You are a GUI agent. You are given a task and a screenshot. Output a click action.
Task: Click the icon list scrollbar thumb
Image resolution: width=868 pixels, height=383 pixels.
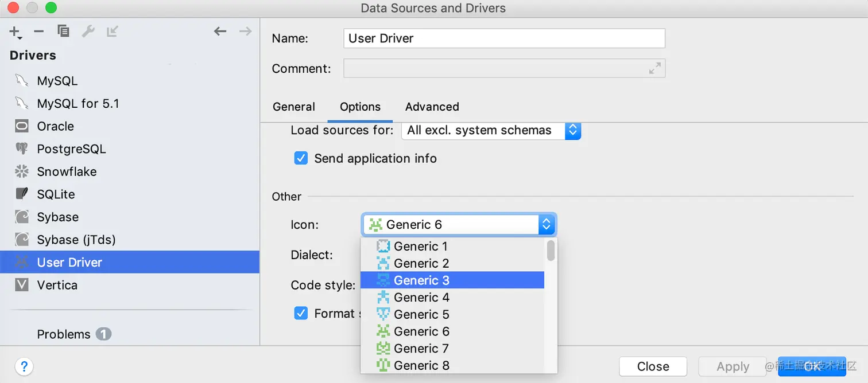551,251
